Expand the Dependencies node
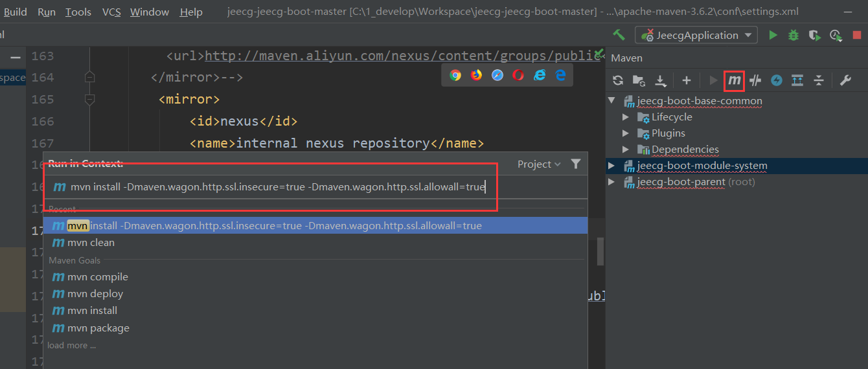868x369 pixels. pyautogui.click(x=625, y=150)
